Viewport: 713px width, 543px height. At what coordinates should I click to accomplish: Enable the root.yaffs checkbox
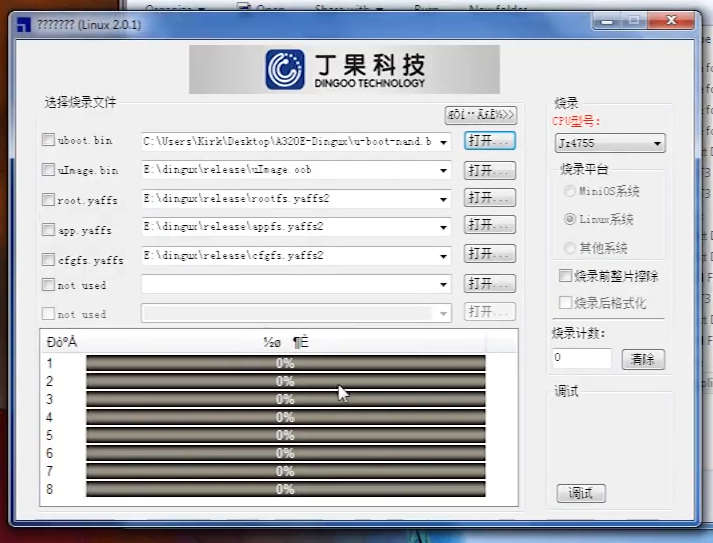[48, 200]
